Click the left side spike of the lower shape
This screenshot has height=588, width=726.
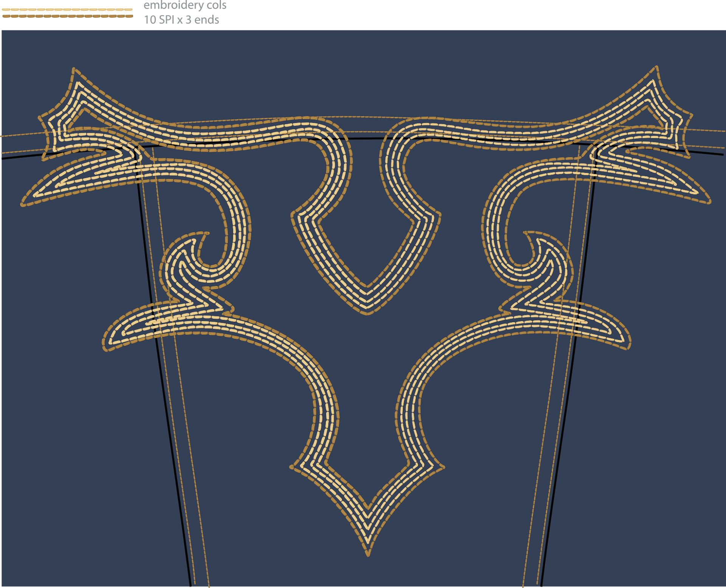(292, 467)
